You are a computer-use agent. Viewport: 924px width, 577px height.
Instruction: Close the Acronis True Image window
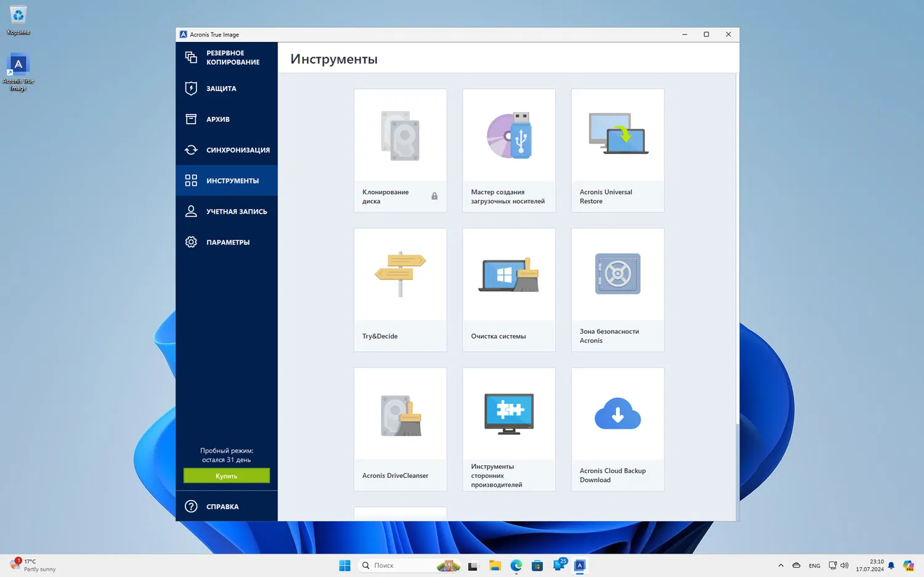(x=728, y=34)
